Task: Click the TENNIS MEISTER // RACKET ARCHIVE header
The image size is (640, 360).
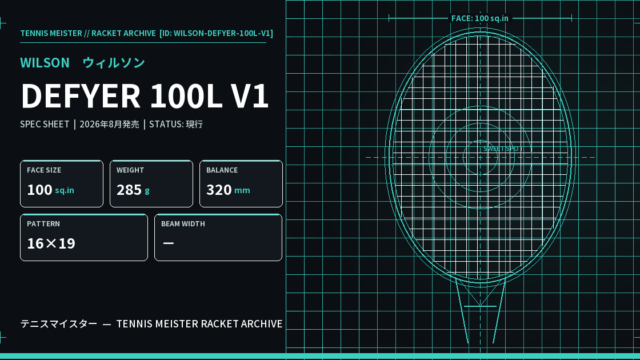Action: pos(88,33)
